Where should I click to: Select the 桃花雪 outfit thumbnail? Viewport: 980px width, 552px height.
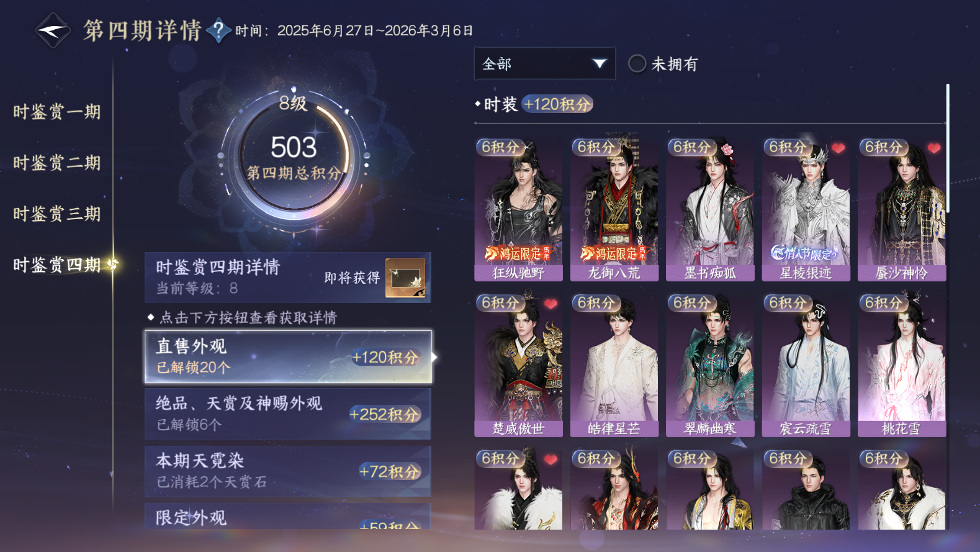[x=902, y=366]
